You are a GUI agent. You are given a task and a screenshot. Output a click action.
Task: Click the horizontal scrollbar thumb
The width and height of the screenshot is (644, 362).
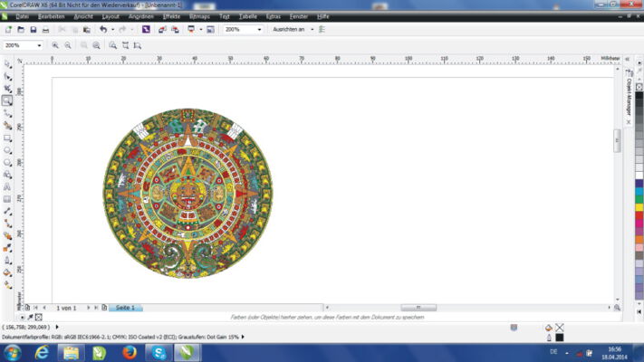tap(418, 308)
